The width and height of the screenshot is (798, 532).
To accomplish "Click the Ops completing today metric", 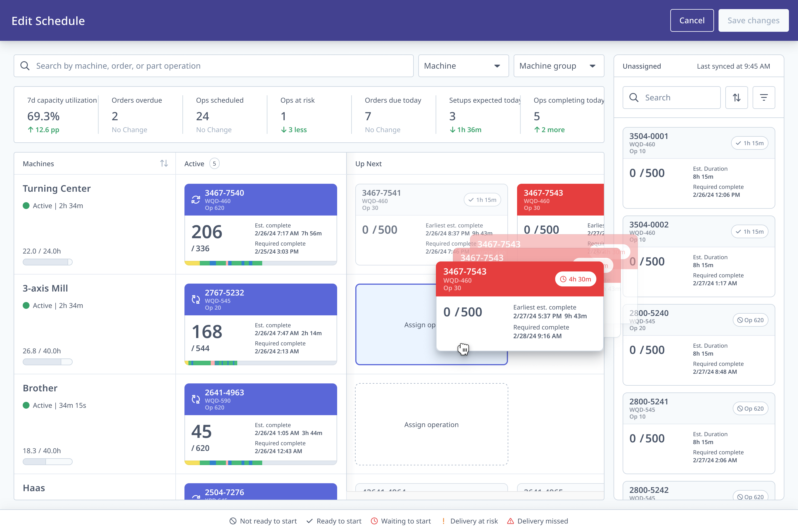I will (568, 115).
